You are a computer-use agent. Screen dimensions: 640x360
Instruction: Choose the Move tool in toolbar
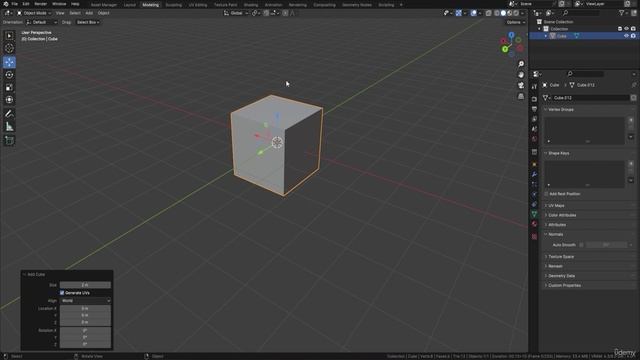click(x=9, y=62)
